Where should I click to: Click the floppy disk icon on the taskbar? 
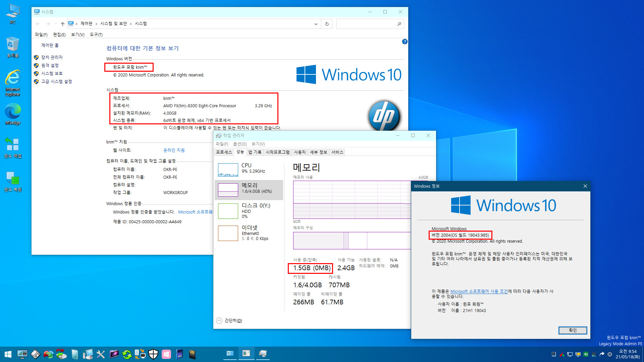point(35,354)
